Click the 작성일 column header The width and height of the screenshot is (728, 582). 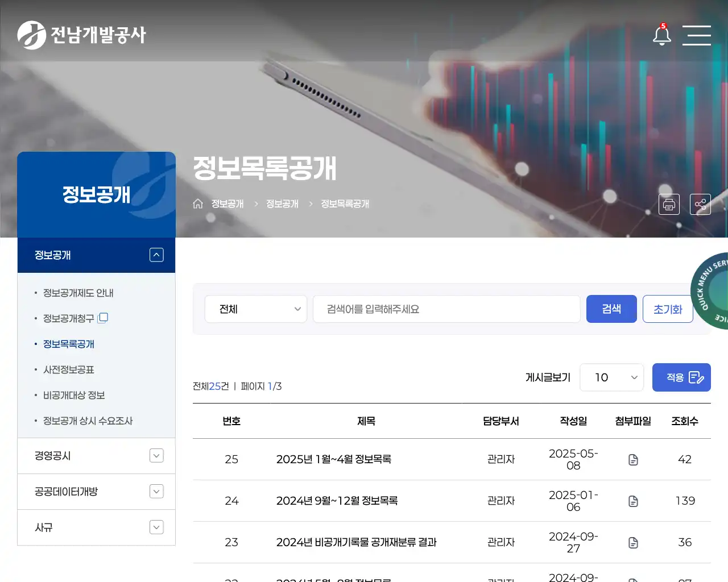click(573, 421)
